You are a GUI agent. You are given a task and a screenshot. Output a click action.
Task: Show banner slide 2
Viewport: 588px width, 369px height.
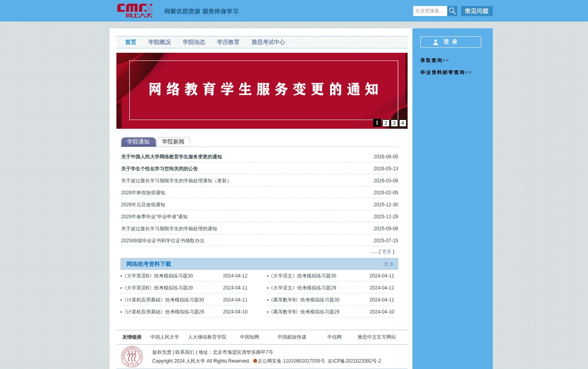pos(386,123)
